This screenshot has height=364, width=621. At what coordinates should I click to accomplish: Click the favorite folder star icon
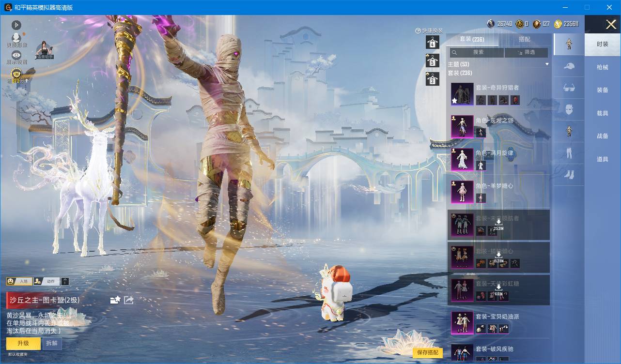pos(115,300)
